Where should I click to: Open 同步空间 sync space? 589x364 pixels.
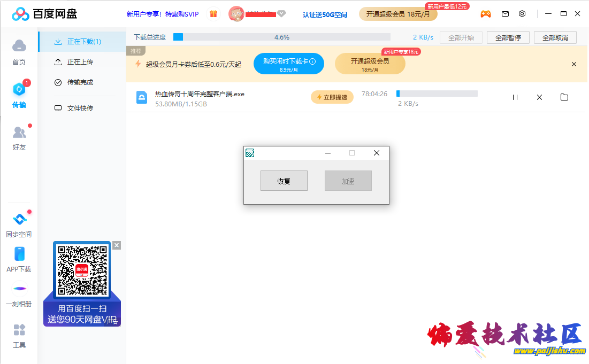[x=19, y=224]
